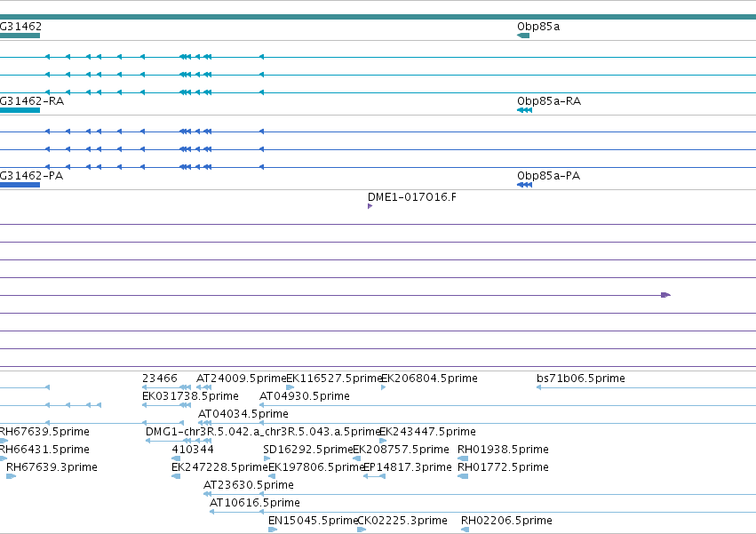
Task: Select the Obp85a-PA arrow glyph
Action: pyautogui.click(x=524, y=185)
